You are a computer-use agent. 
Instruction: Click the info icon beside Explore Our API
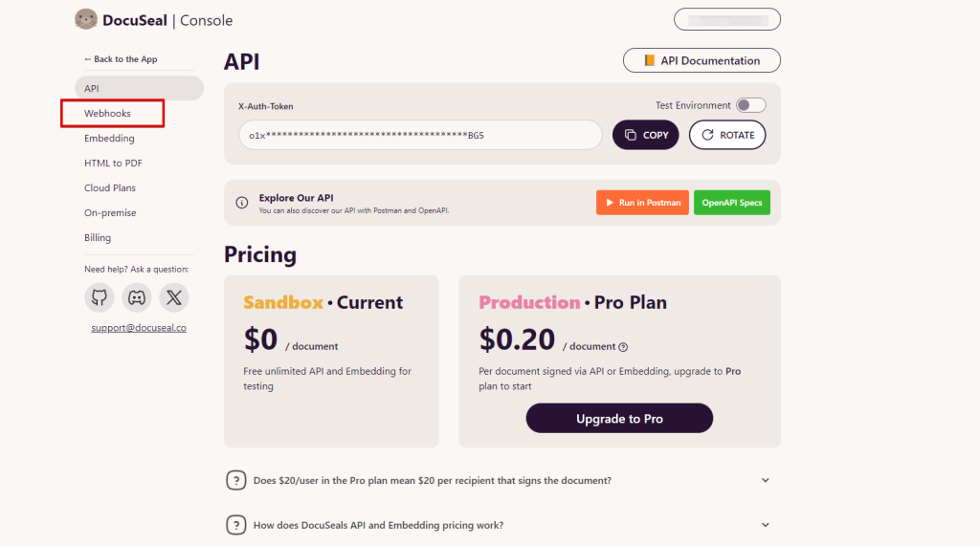(242, 203)
